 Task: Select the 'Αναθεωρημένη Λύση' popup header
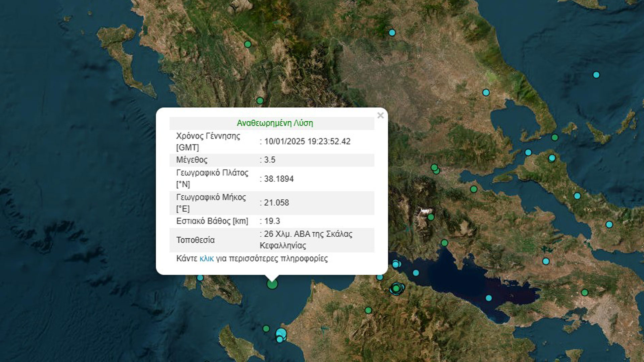(x=275, y=123)
